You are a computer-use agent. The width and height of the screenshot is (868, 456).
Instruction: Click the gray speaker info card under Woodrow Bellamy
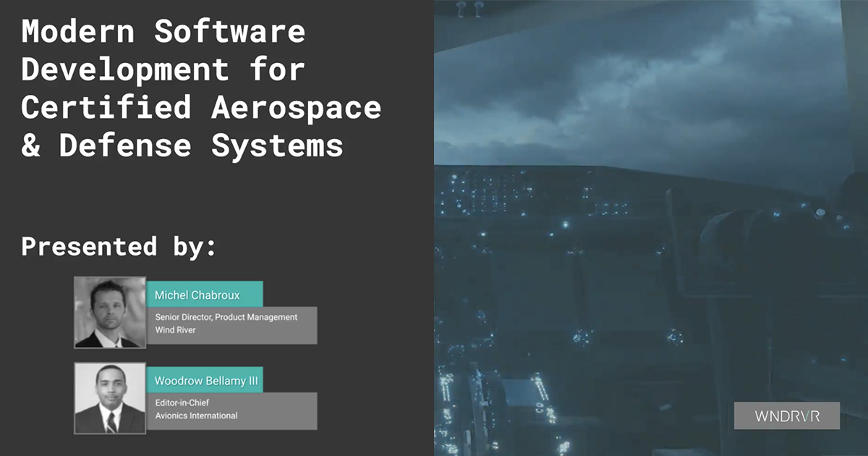(x=231, y=409)
